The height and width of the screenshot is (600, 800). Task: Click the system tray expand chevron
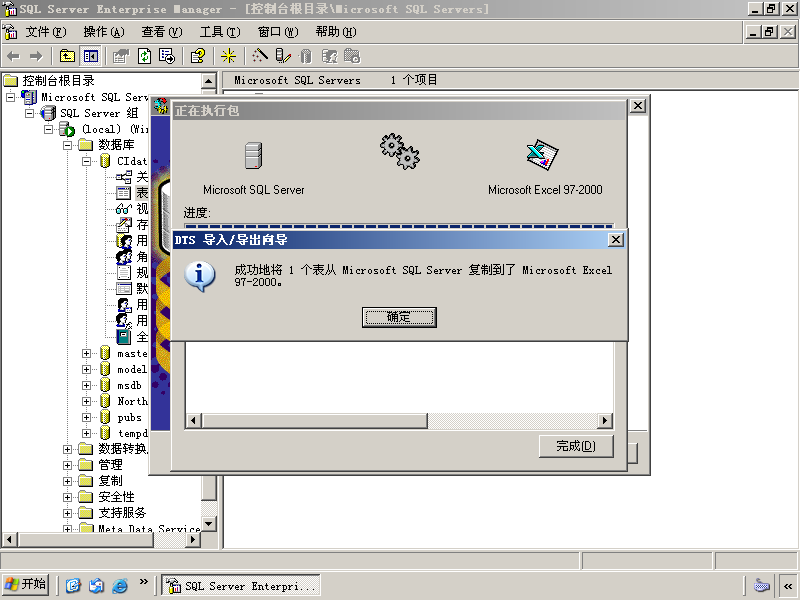(x=788, y=586)
